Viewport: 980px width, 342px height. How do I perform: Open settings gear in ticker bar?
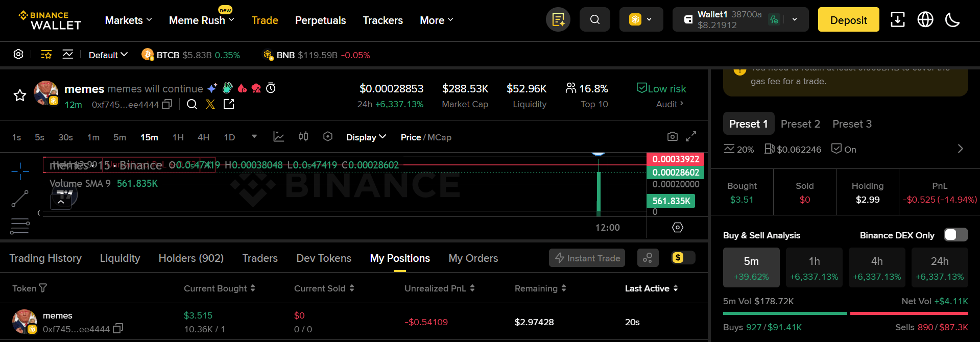(18, 54)
